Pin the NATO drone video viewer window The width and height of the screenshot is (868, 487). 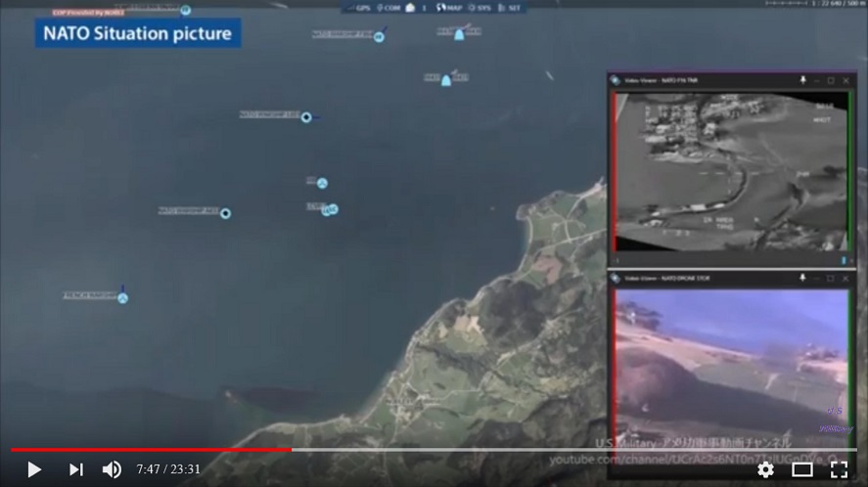click(x=802, y=279)
